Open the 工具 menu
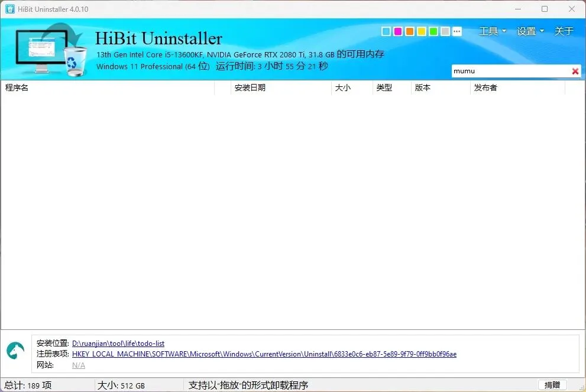 coord(493,31)
